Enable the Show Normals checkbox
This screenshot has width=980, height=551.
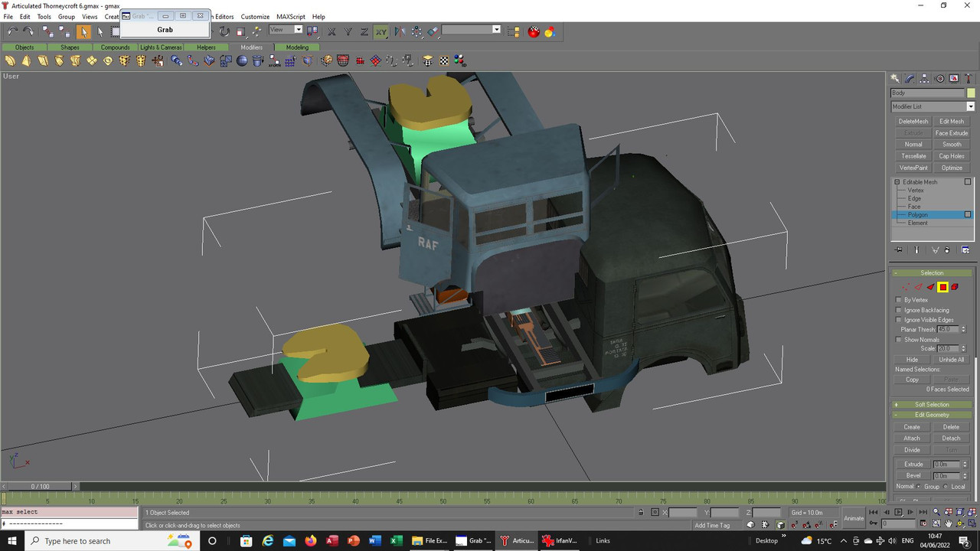(899, 340)
